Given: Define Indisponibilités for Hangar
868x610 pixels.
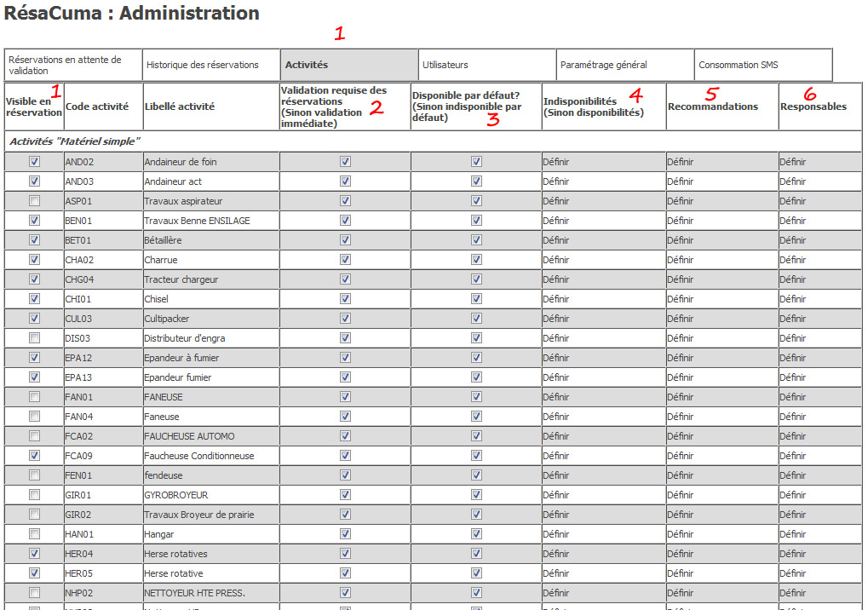Looking at the screenshot, I should [555, 534].
